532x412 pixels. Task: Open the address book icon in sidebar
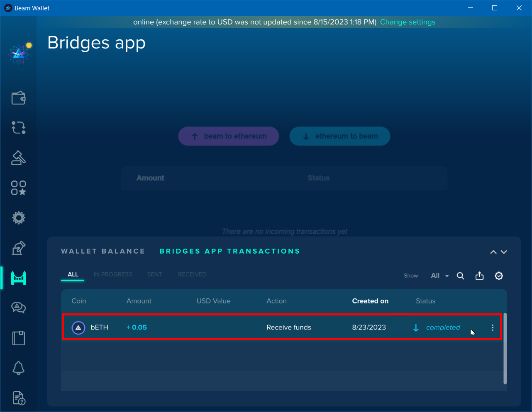(18, 338)
